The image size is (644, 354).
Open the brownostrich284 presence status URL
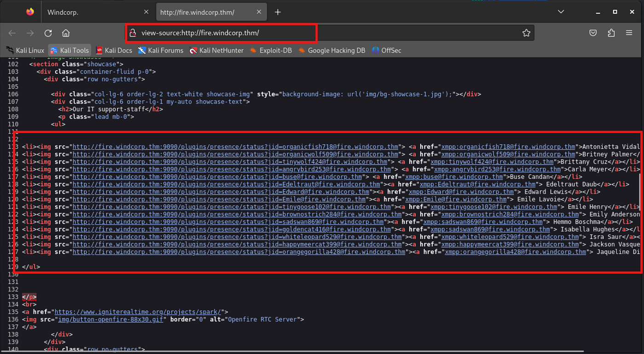tap(237, 214)
